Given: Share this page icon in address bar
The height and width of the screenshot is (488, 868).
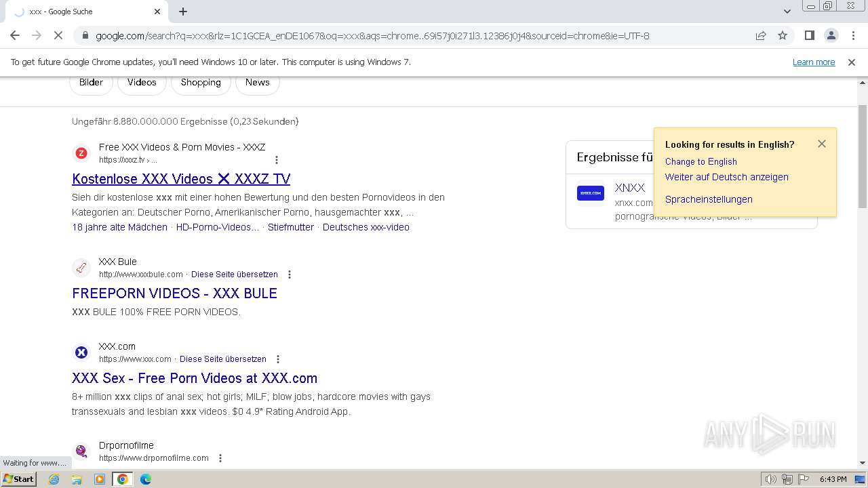Looking at the screenshot, I should coord(761,35).
